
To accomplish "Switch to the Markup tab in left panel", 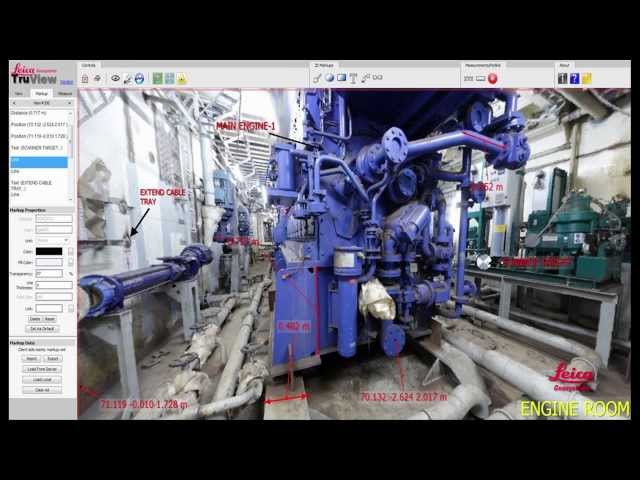I will (42, 93).
